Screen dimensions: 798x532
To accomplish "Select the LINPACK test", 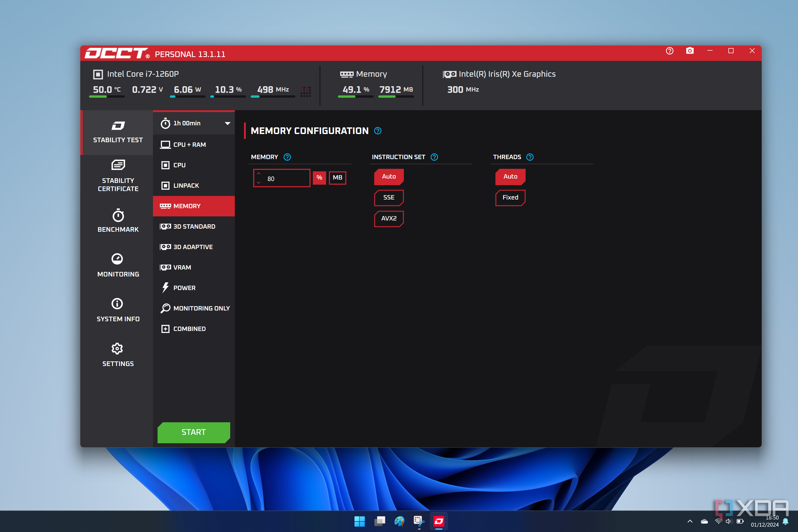I will [186, 186].
